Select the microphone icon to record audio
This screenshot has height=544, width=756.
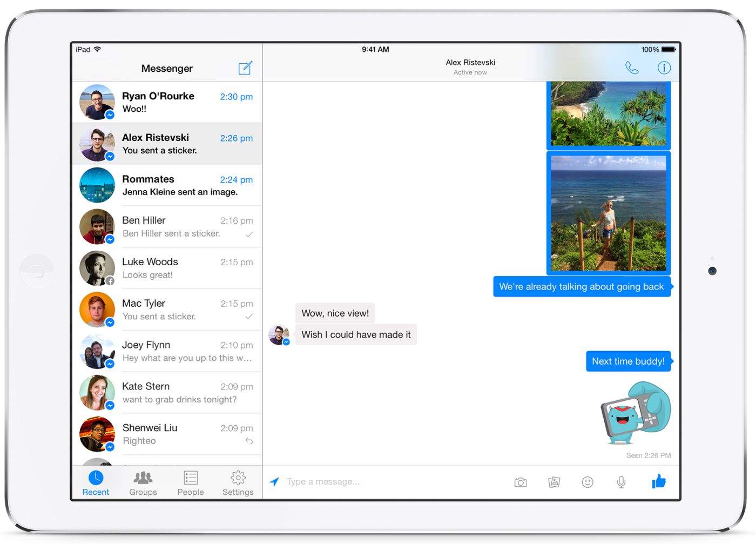point(621,481)
